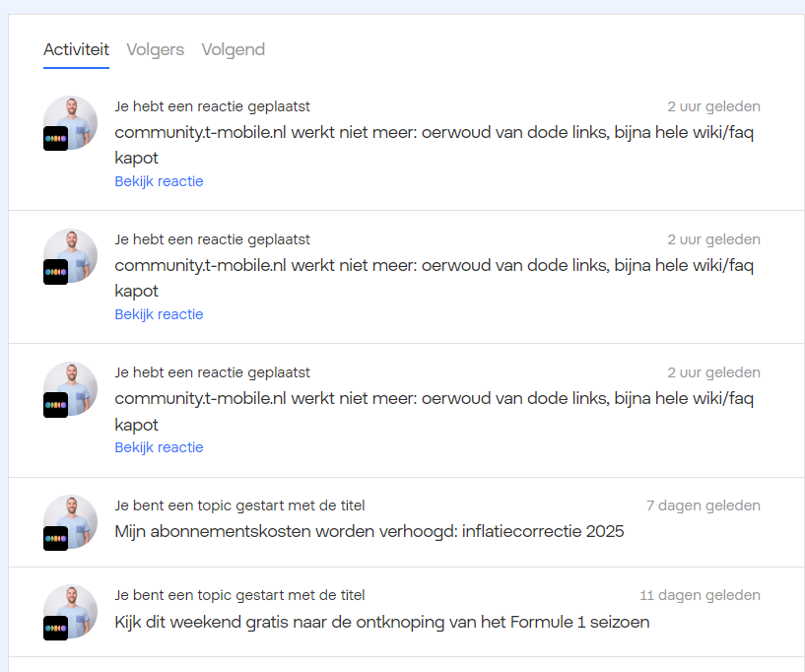Click avatar in the first activity row
The height and width of the screenshot is (672, 805).
coord(70,123)
